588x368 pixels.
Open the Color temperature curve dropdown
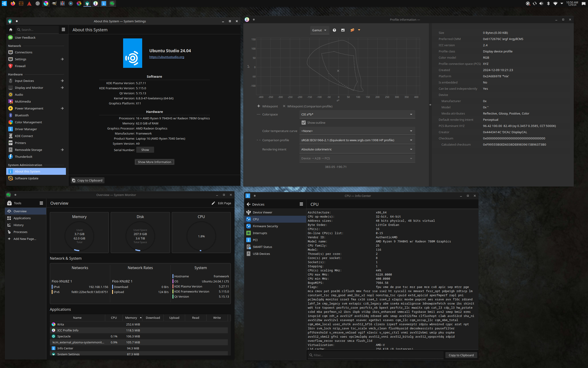[357, 131]
